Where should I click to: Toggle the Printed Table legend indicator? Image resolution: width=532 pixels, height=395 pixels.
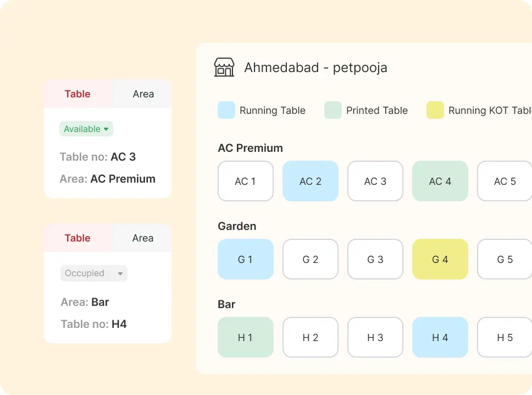pos(332,110)
